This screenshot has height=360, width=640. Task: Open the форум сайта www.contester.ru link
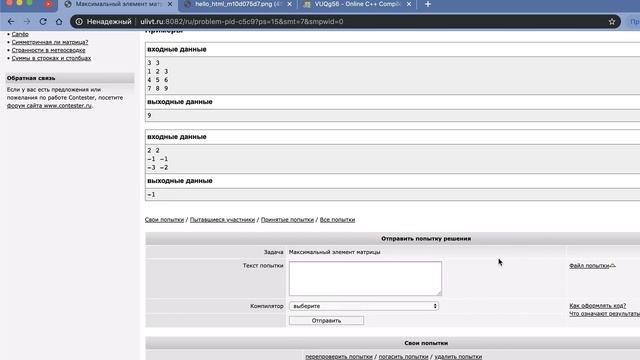[x=49, y=106]
